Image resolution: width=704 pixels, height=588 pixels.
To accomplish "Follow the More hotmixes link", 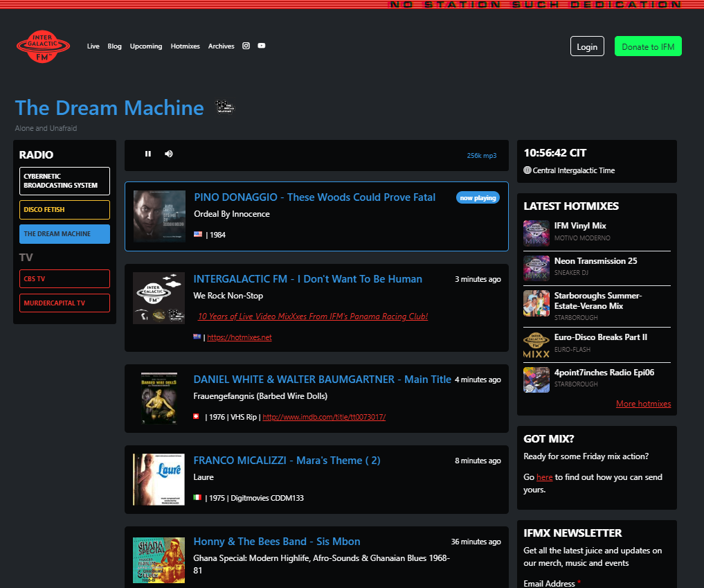I will point(643,403).
